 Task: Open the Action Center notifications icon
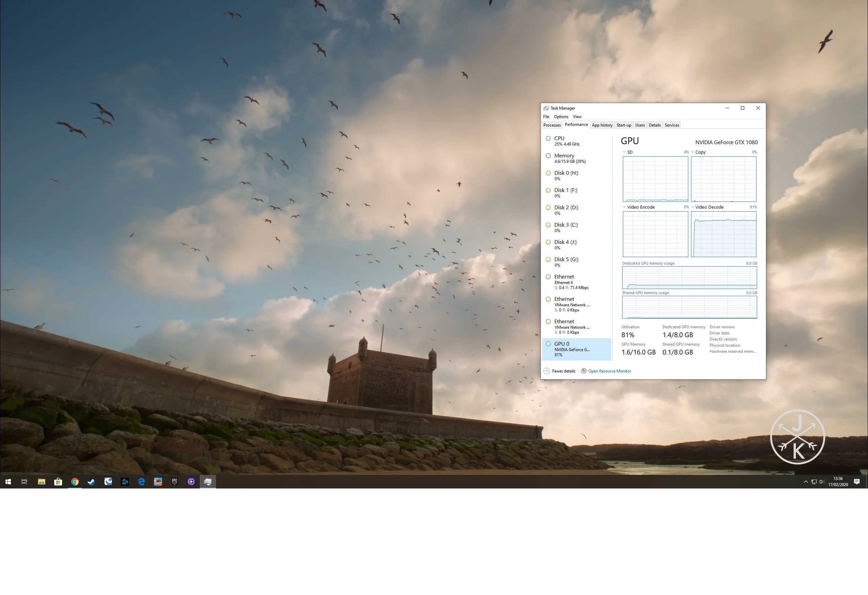[857, 481]
